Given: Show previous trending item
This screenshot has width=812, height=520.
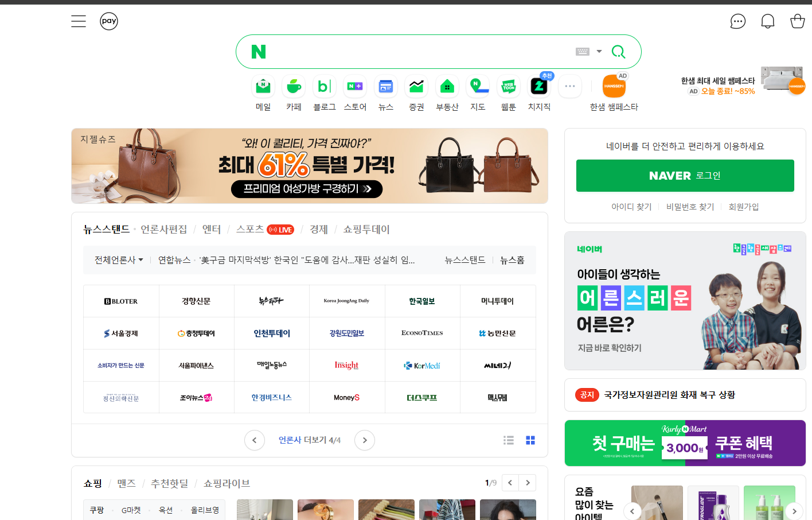Looking at the screenshot, I should point(633,511).
